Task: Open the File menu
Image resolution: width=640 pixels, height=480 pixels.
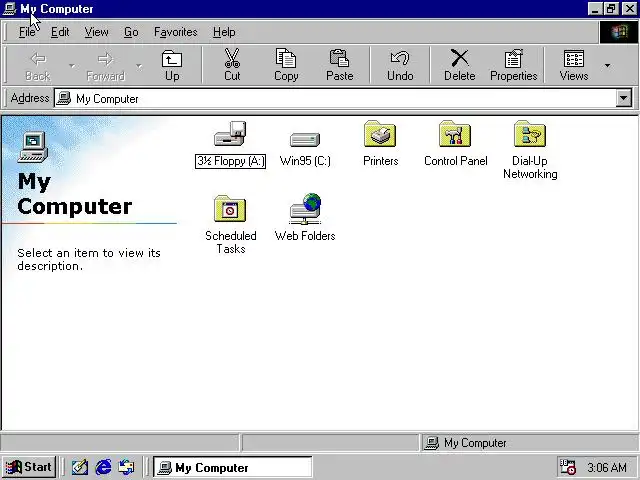Action: [27, 32]
